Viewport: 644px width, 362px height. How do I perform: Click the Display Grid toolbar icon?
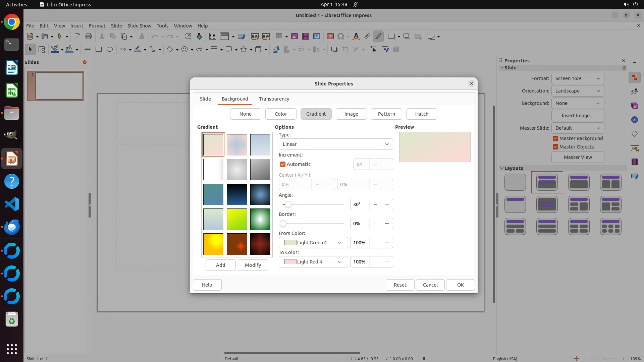(212, 36)
